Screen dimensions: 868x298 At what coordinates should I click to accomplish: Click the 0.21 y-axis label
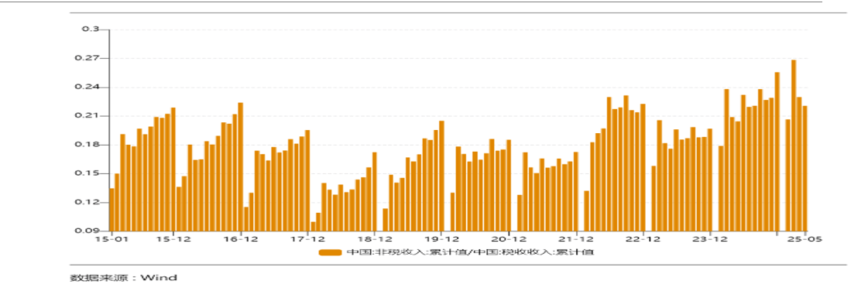coord(87,116)
